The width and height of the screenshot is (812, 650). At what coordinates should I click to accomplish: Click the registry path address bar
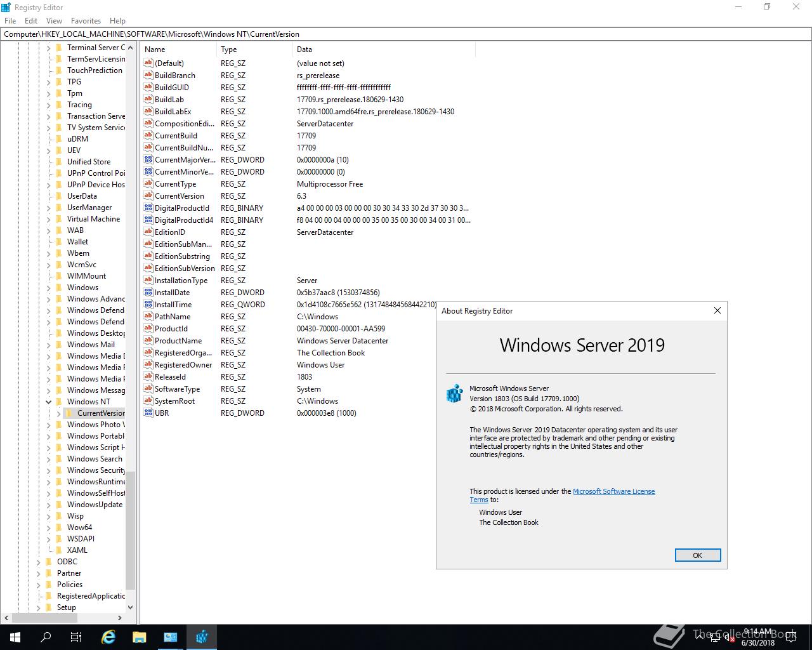[406, 34]
